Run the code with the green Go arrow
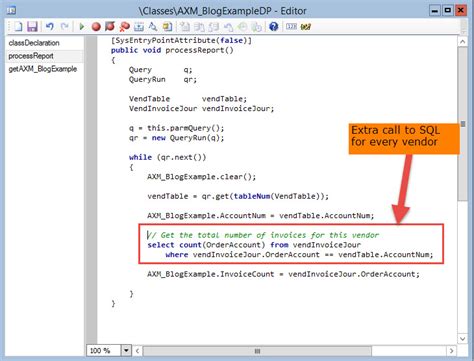Image resolution: width=474 pixels, height=361 pixels. (x=81, y=26)
